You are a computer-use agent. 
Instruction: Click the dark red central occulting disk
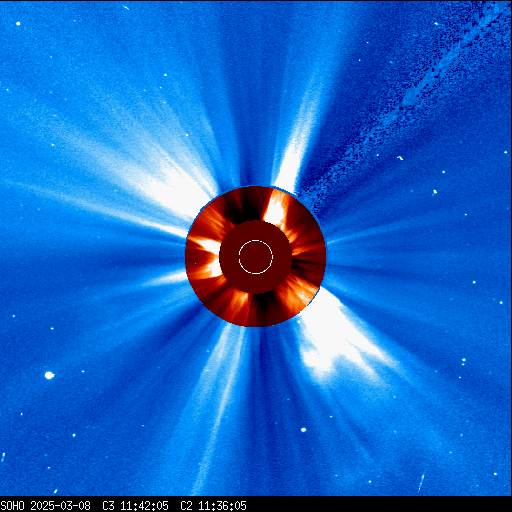[x=256, y=257]
